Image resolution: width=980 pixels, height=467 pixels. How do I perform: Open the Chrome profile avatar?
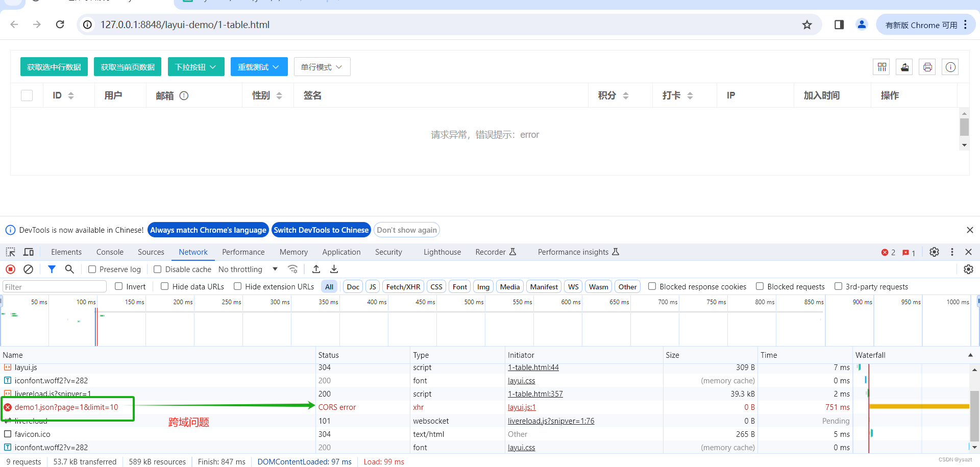click(862, 24)
